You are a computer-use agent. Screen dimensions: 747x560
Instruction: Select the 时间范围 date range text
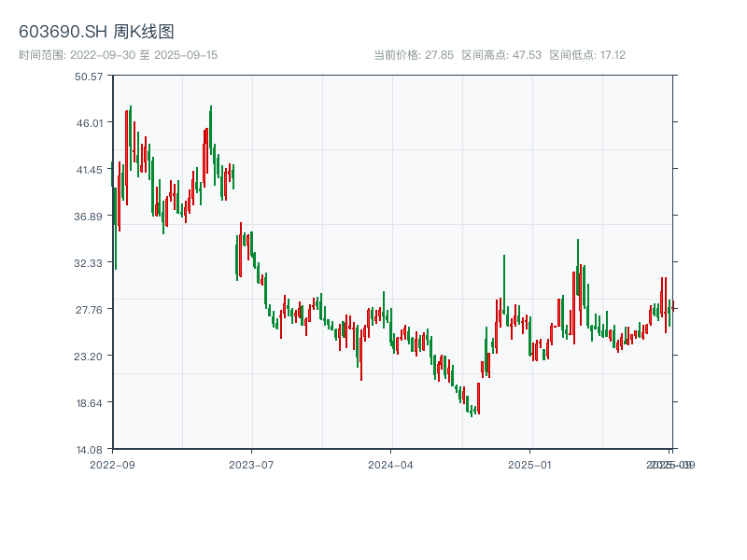[118, 55]
